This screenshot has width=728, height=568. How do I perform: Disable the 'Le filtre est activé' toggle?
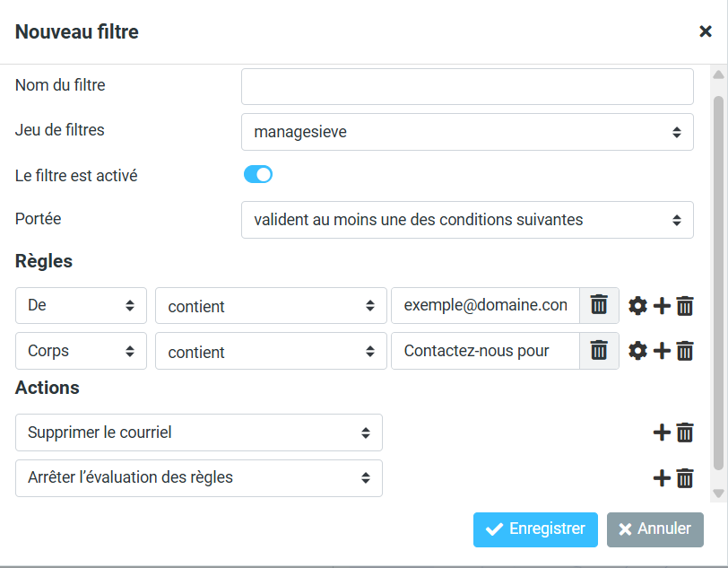pyautogui.click(x=257, y=174)
